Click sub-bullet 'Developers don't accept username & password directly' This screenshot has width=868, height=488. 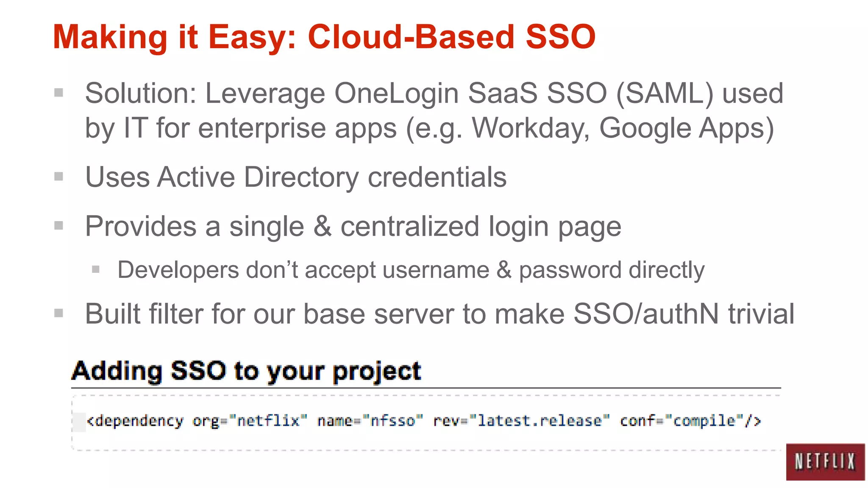click(x=411, y=270)
